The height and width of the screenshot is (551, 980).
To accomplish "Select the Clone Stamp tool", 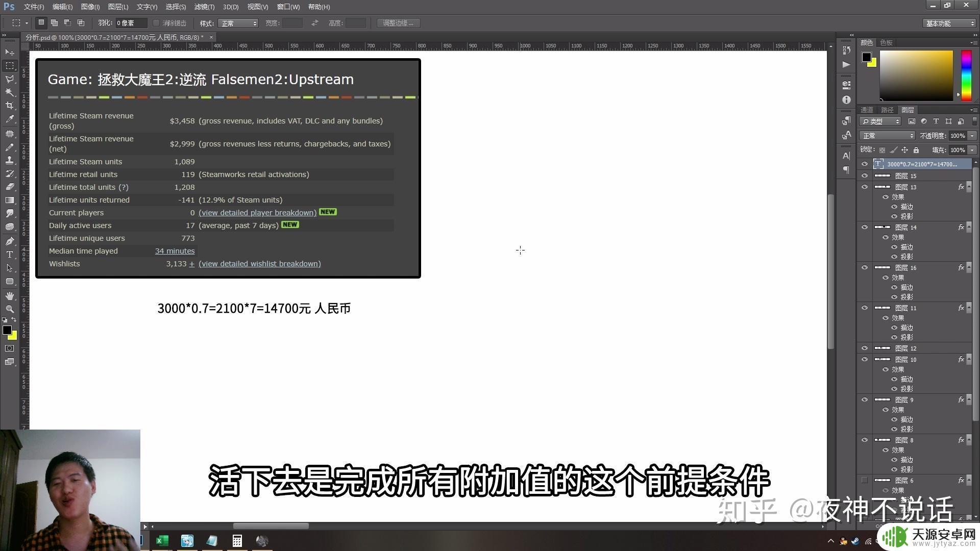I will 10,160.
